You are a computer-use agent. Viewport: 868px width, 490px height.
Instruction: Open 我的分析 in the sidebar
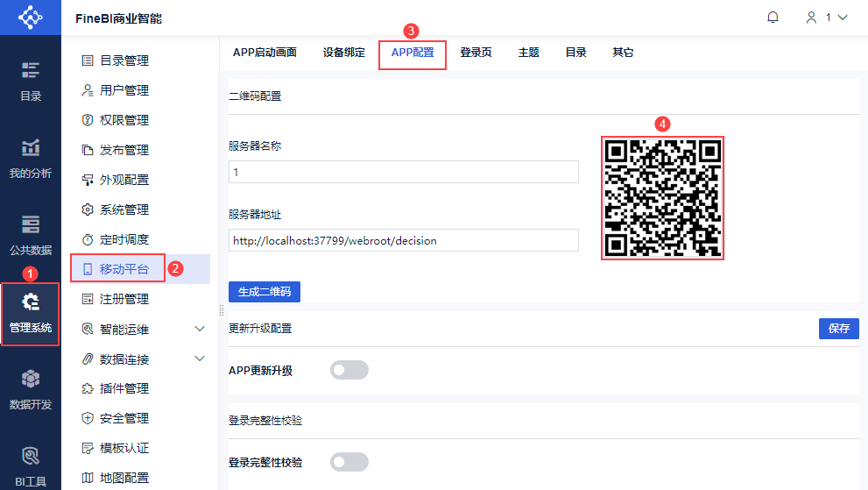click(31, 159)
